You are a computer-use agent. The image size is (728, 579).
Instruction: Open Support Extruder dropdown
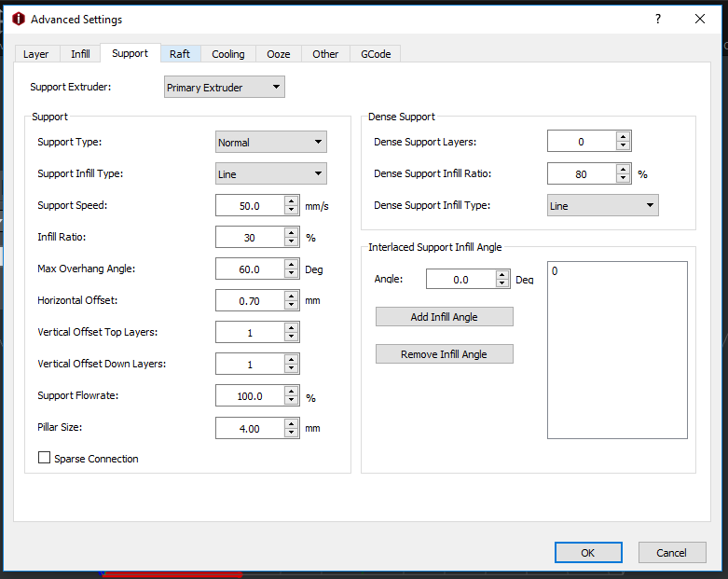click(x=225, y=88)
